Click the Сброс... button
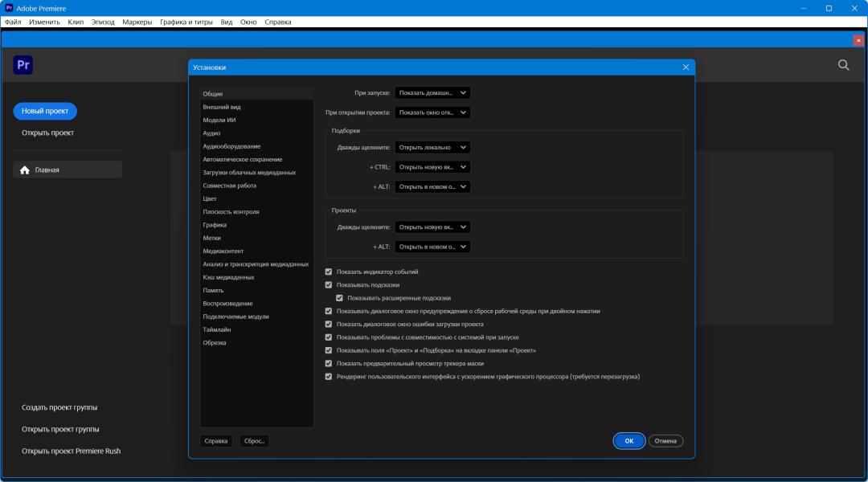 (254, 441)
